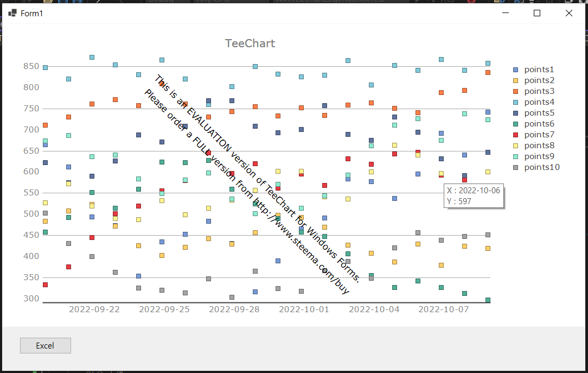Click the points5 dark blue legend marker

tap(515, 113)
